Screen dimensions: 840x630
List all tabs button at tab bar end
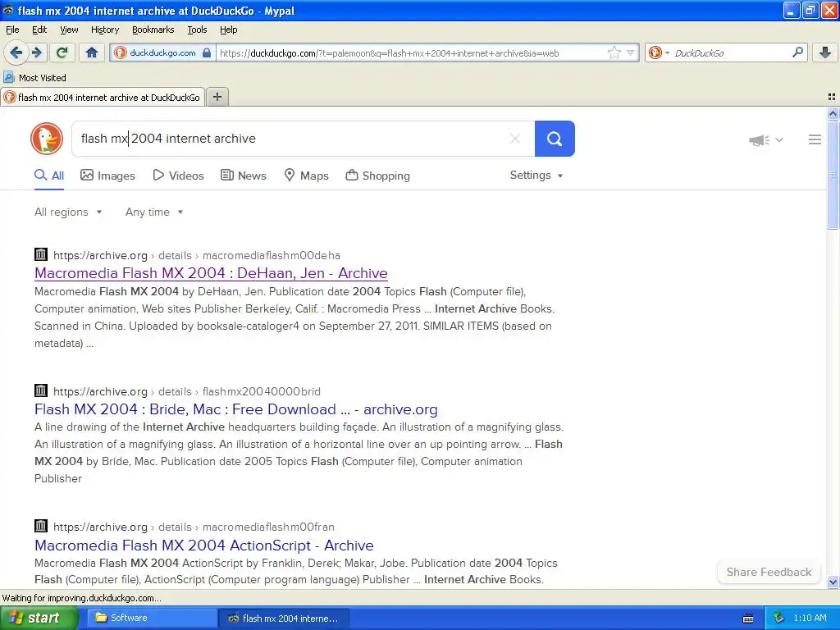tap(832, 97)
